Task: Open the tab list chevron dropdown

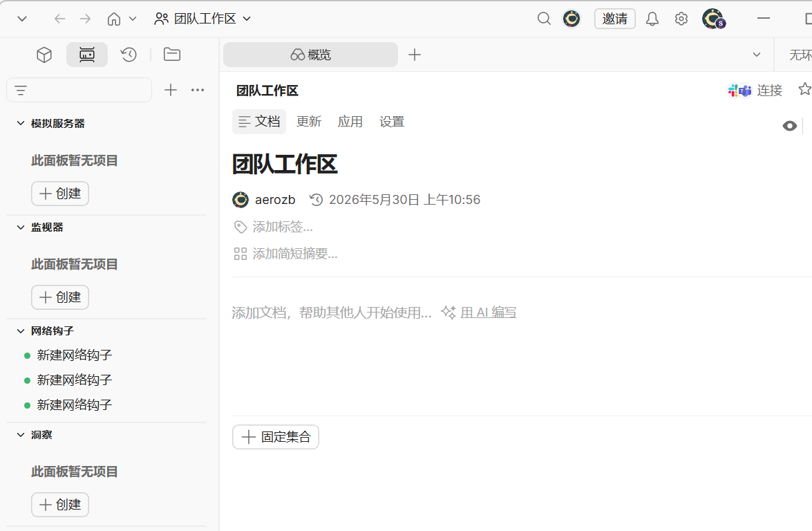Action: [757, 55]
